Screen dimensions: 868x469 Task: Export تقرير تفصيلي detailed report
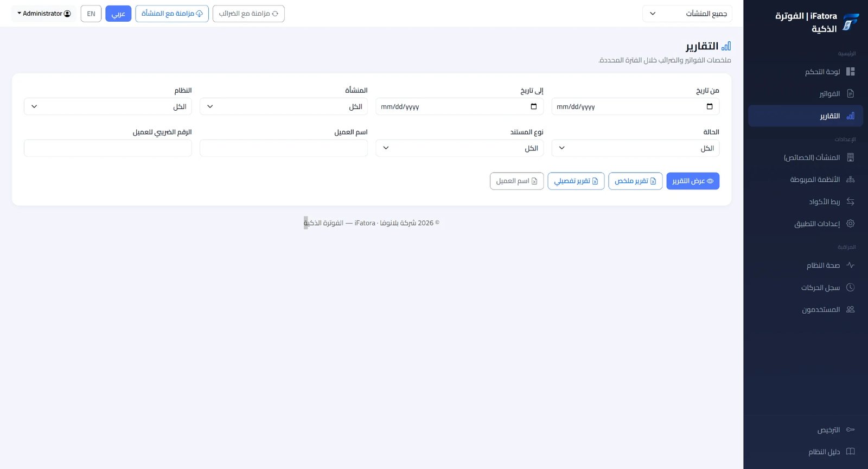point(576,181)
